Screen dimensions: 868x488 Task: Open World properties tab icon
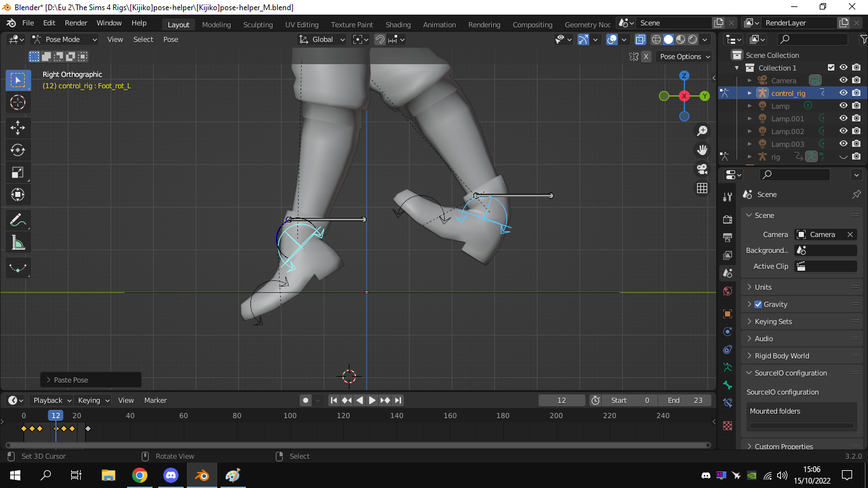[728, 291]
